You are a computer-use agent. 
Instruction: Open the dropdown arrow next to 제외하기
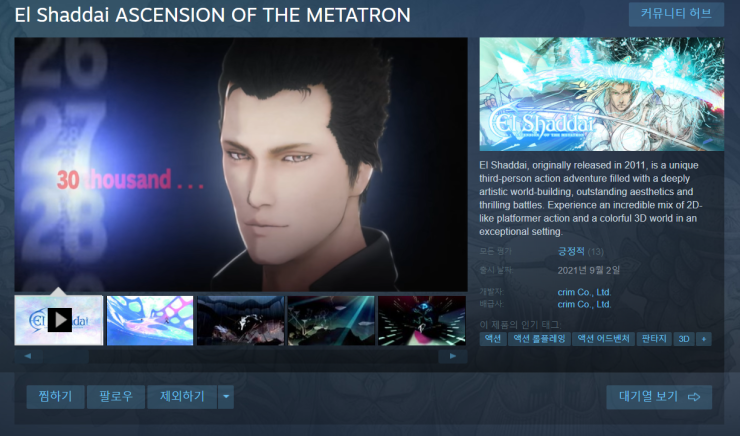226,396
